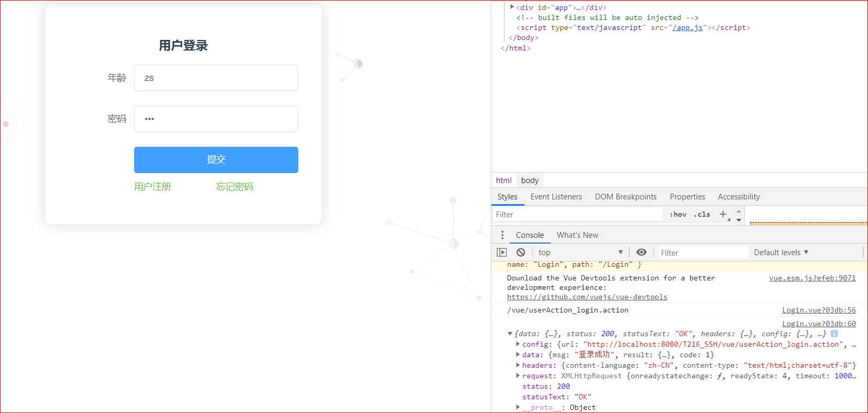Add new style rule with plus icon
The width and height of the screenshot is (868, 413).
pyautogui.click(x=723, y=214)
